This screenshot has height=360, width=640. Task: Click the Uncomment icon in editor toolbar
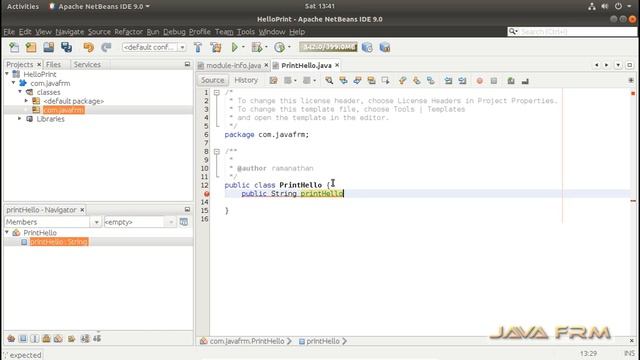(525, 81)
